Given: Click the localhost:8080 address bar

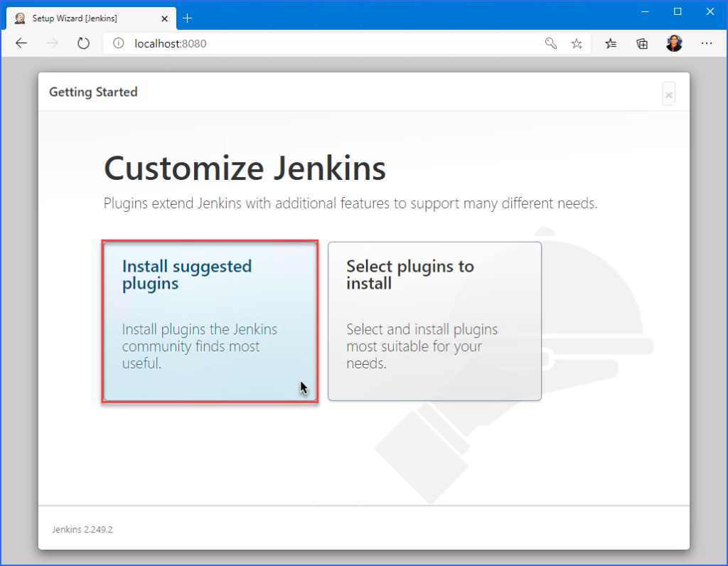Looking at the screenshot, I should tap(320, 43).
